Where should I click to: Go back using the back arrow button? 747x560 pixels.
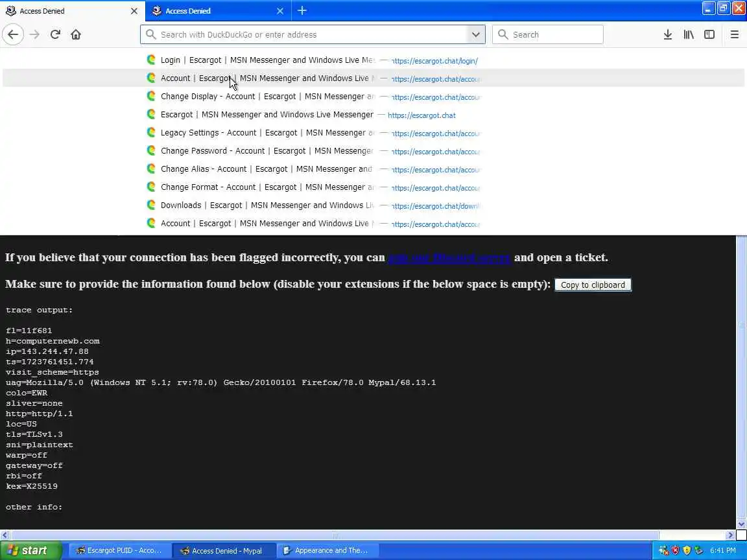click(x=14, y=34)
